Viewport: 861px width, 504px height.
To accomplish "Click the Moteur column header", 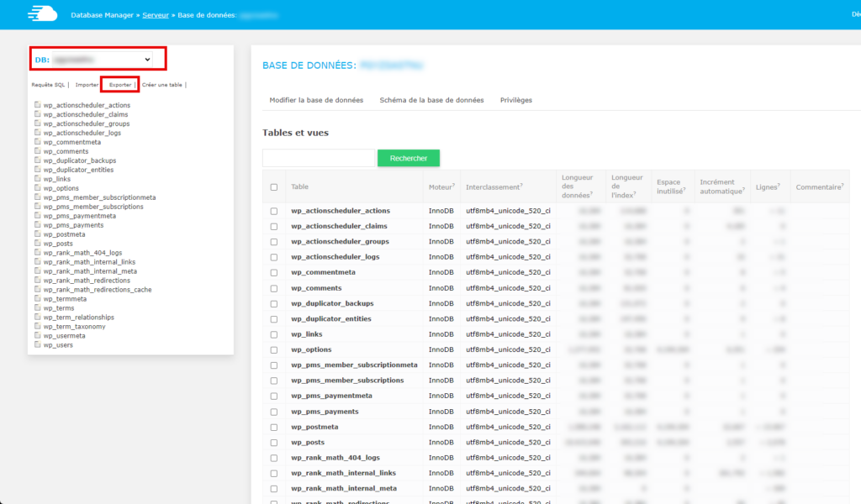I will click(x=441, y=187).
